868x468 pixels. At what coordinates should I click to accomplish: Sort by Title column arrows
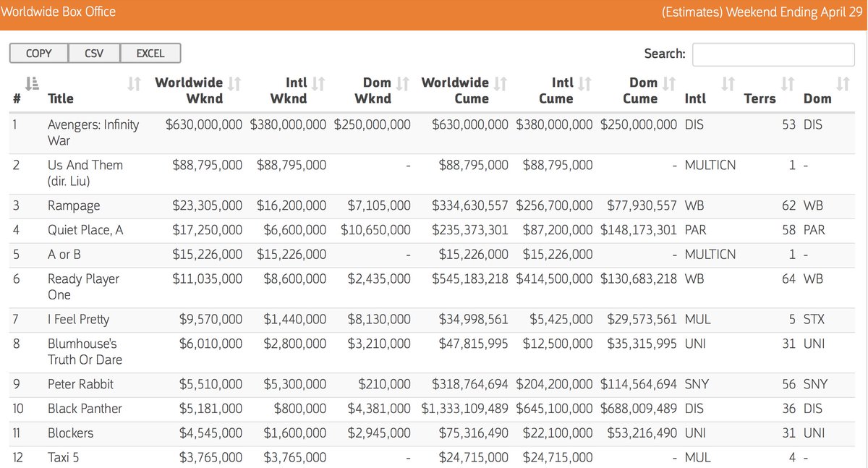tap(134, 83)
